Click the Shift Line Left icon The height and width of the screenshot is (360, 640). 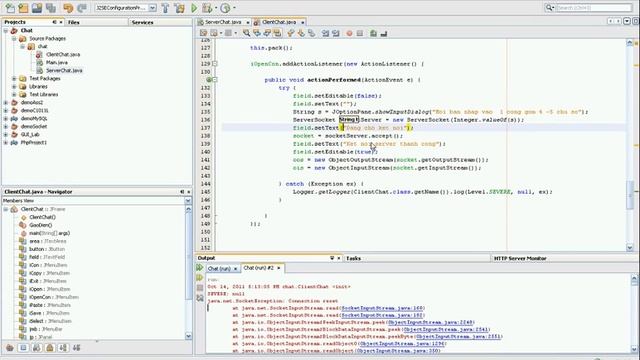coord(325,33)
